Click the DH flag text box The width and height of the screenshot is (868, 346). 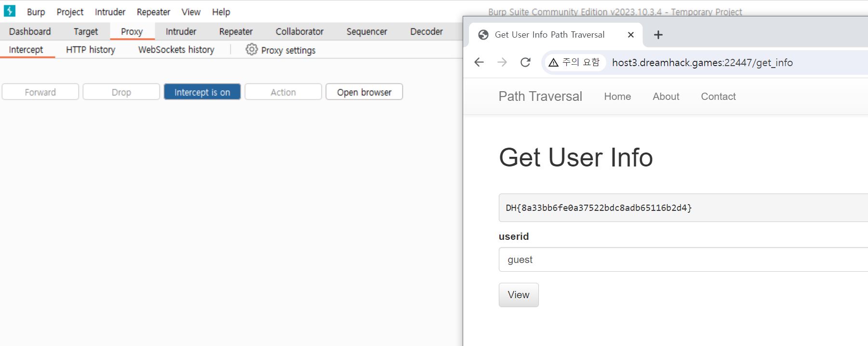click(x=683, y=208)
